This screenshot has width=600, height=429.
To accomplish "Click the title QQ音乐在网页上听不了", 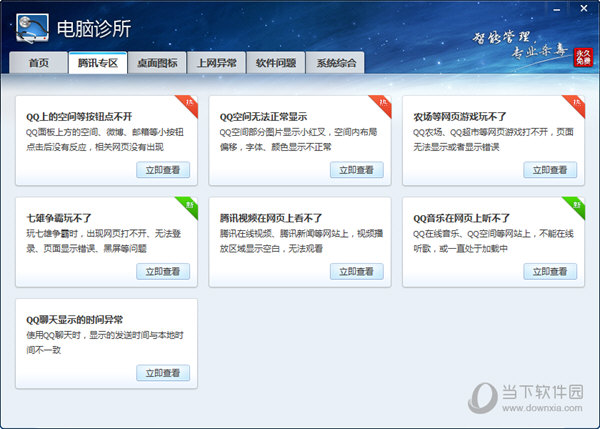I will 461,218.
